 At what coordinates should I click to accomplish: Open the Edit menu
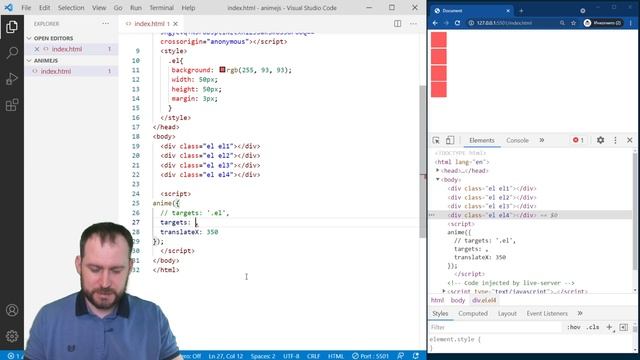click(44, 8)
